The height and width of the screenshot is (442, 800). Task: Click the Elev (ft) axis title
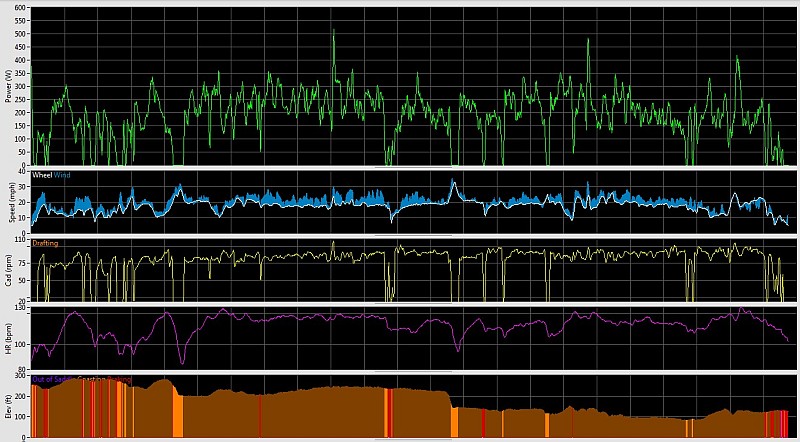(8, 407)
